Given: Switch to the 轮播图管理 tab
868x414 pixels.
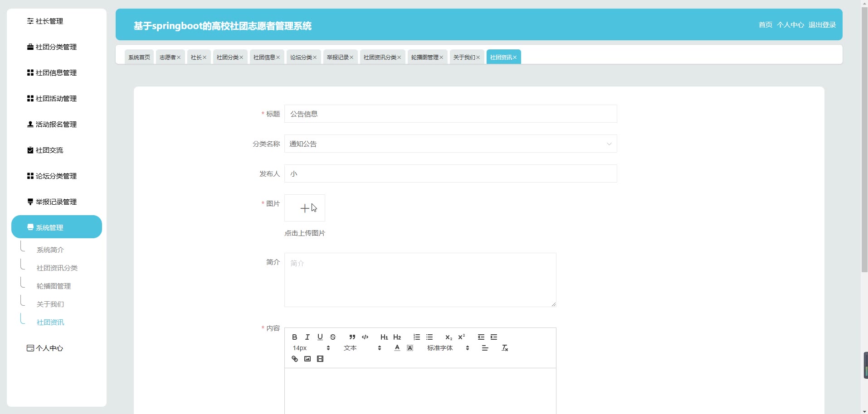Looking at the screenshot, I should point(425,57).
